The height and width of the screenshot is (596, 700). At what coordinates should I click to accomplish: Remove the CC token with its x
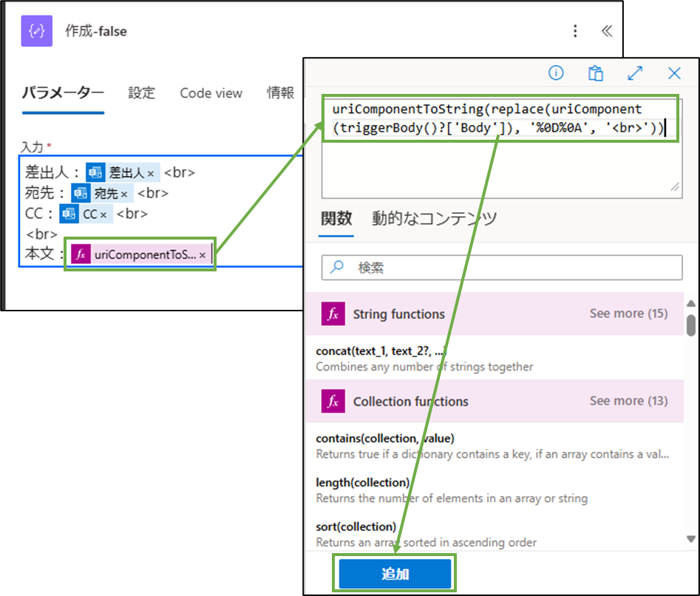click(103, 215)
